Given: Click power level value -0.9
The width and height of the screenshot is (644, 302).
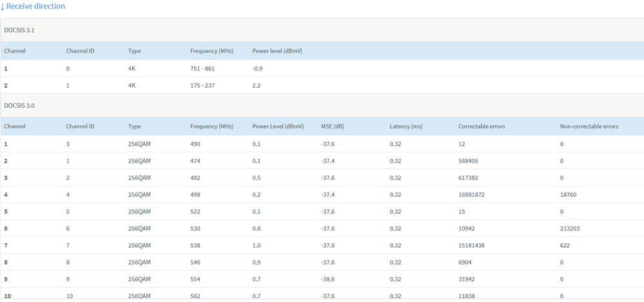Looking at the screenshot, I should [257, 68].
